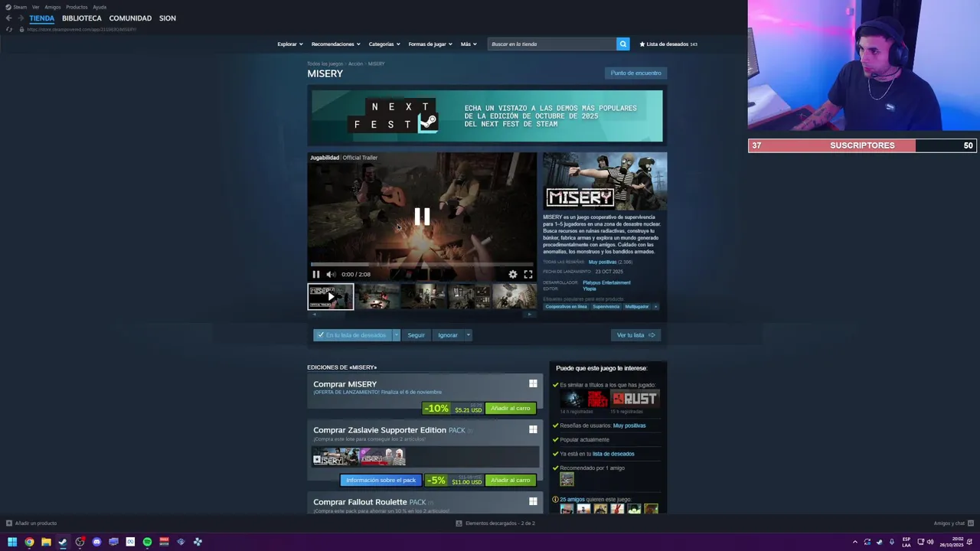Screen dimensions: 980x551
Task: Expand more tags with plus button
Action: (x=655, y=307)
